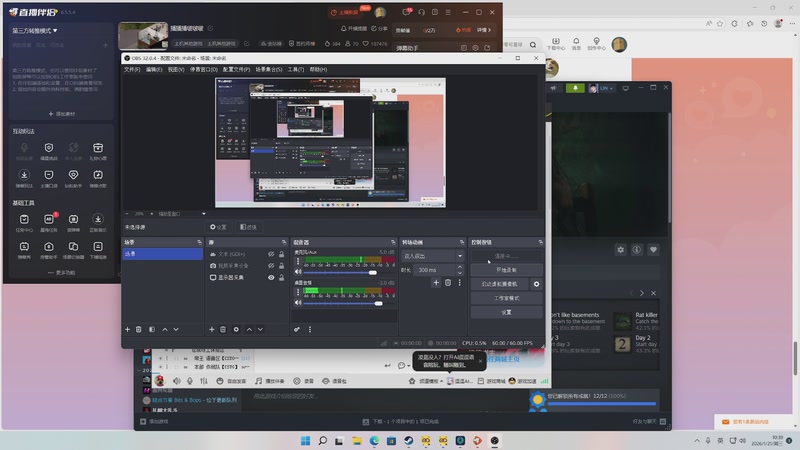Increase transition duration with up stepper
This screenshot has height=450, width=800.
click(460, 267)
